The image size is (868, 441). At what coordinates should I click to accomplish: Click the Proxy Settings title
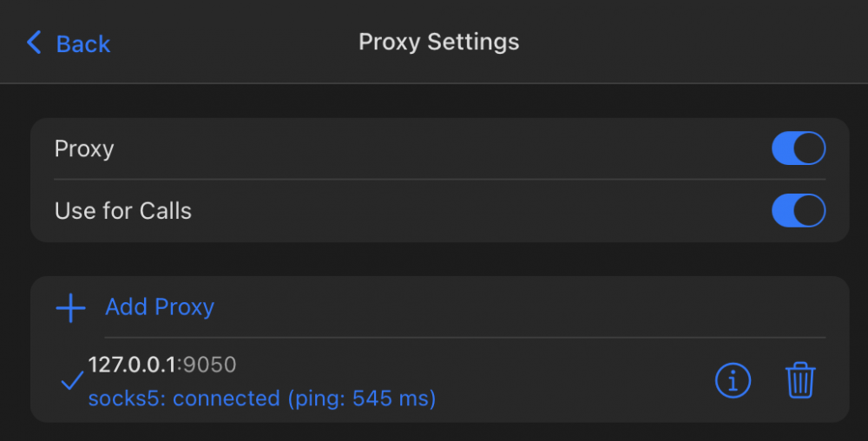point(439,42)
